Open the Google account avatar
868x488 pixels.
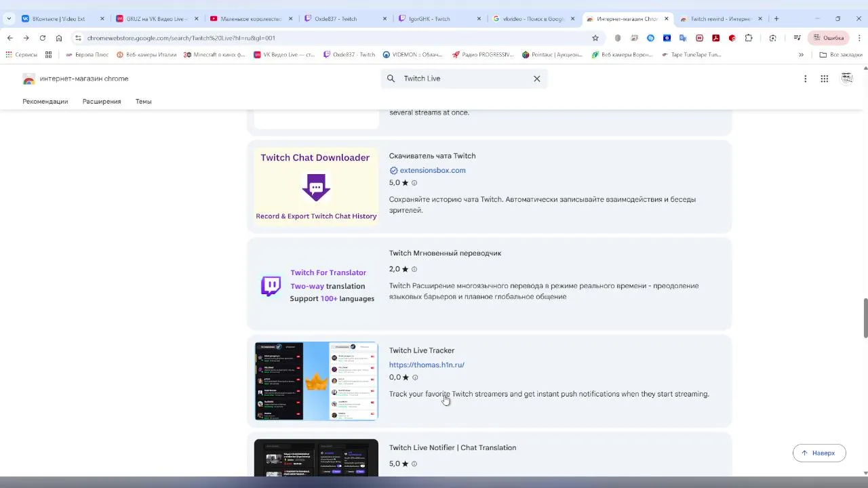click(x=847, y=79)
